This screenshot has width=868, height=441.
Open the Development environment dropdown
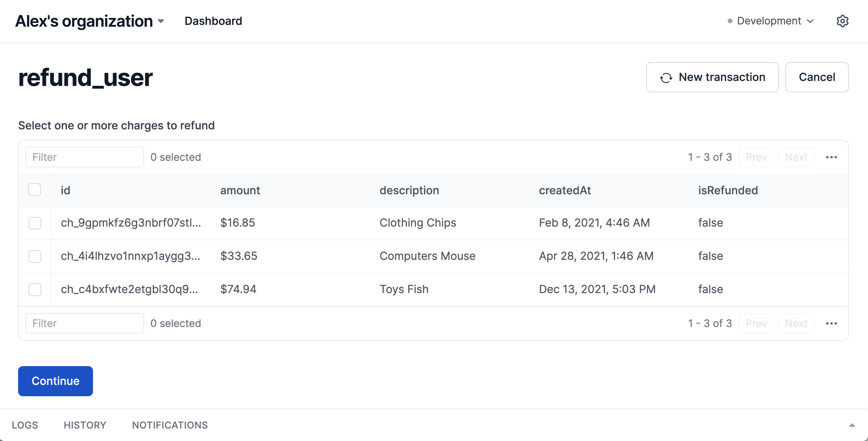pyautogui.click(x=771, y=21)
